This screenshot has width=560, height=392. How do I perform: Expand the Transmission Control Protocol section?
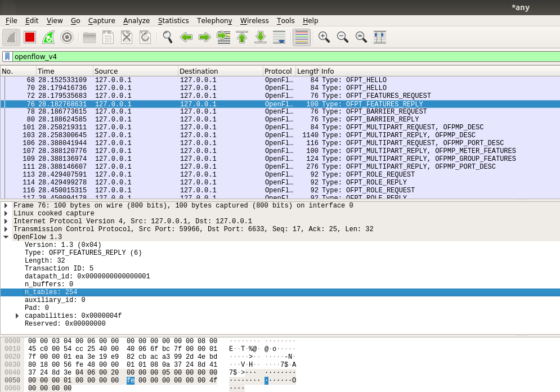coord(6,229)
